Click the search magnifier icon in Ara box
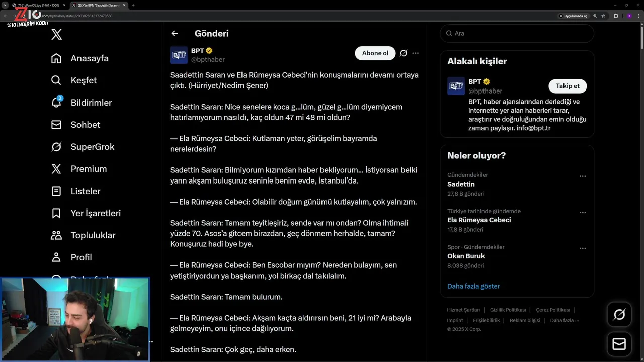The height and width of the screenshot is (362, 644). point(449,33)
